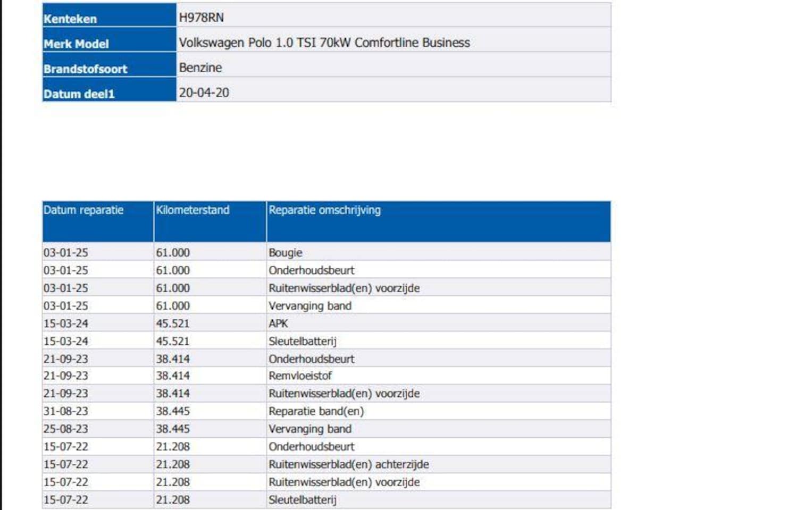Click the Reparatie band(en) entry
812x510 pixels.
click(x=316, y=411)
